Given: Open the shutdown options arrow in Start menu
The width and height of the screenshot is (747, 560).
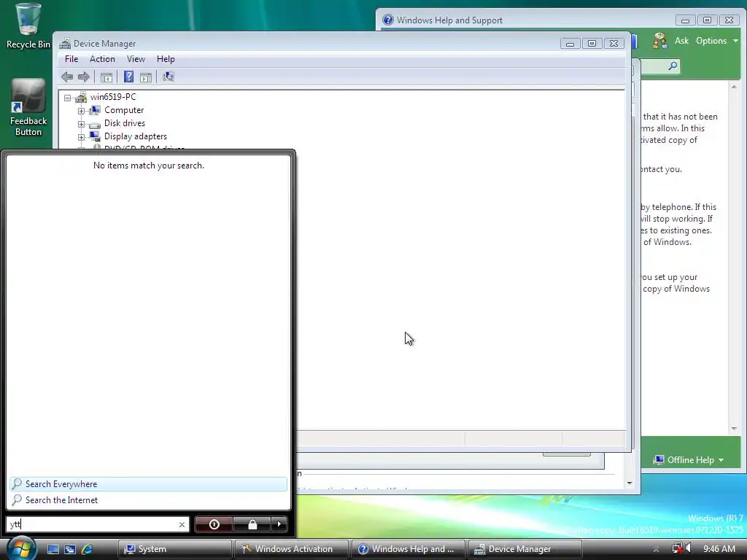Looking at the screenshot, I should tap(279, 524).
